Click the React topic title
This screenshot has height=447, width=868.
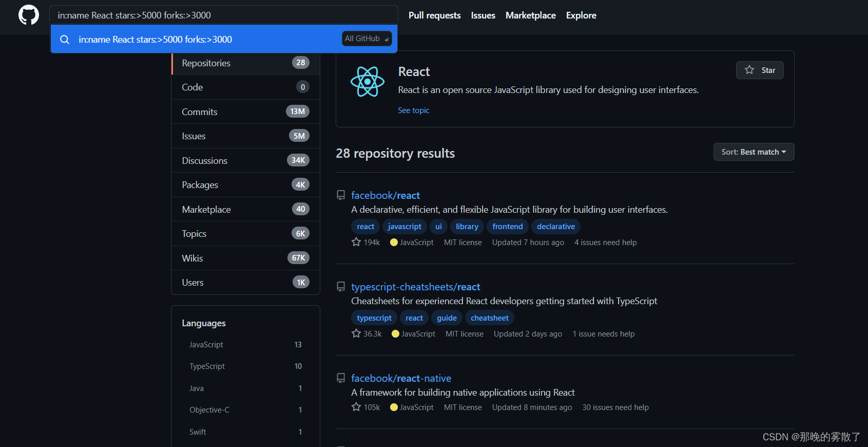click(414, 71)
